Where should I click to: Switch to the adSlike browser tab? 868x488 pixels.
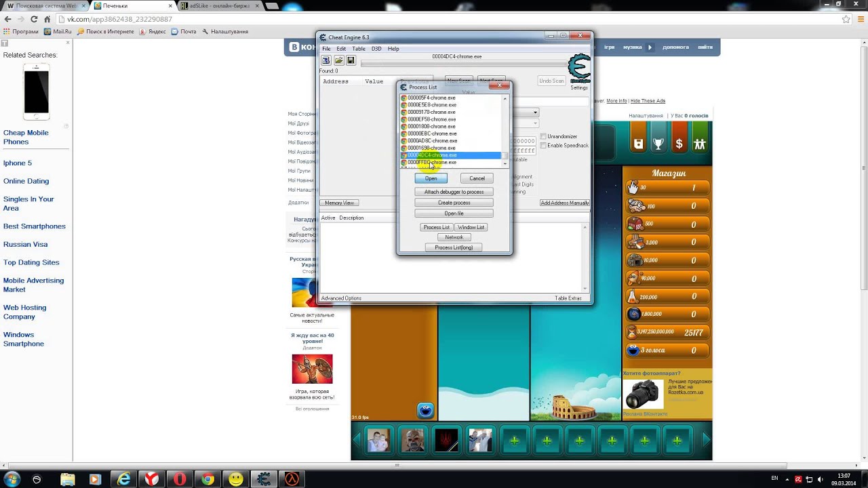[219, 5]
